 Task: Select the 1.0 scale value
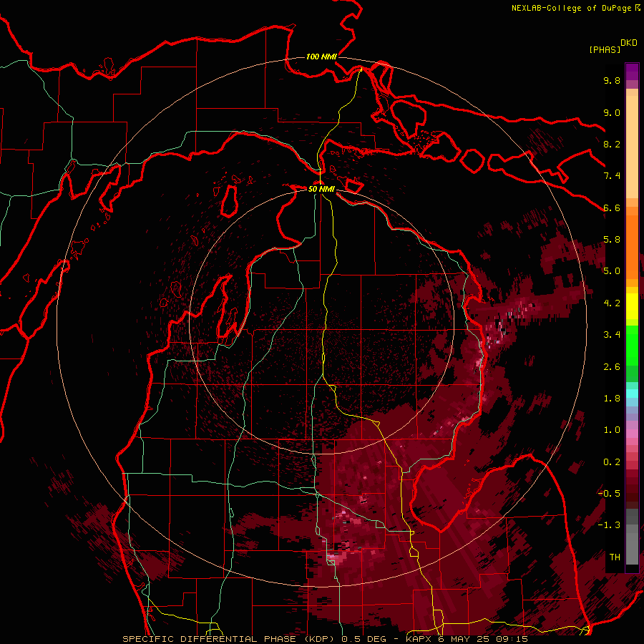(x=612, y=430)
